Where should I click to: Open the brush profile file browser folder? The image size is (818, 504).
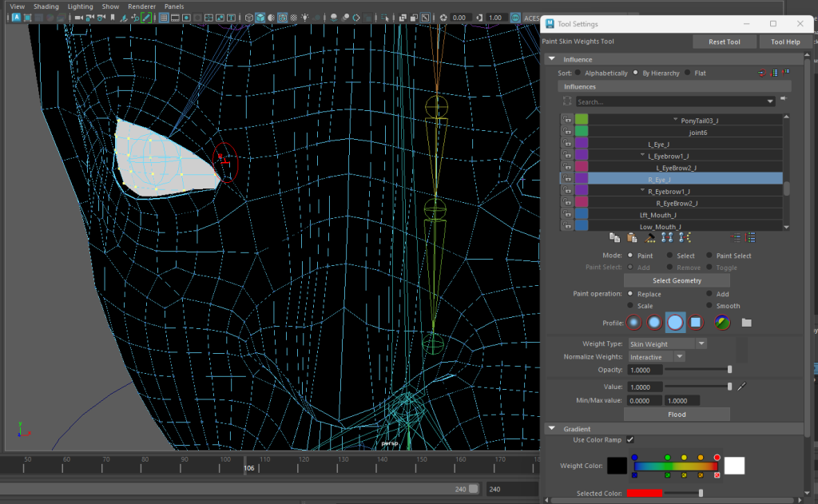[x=746, y=323]
